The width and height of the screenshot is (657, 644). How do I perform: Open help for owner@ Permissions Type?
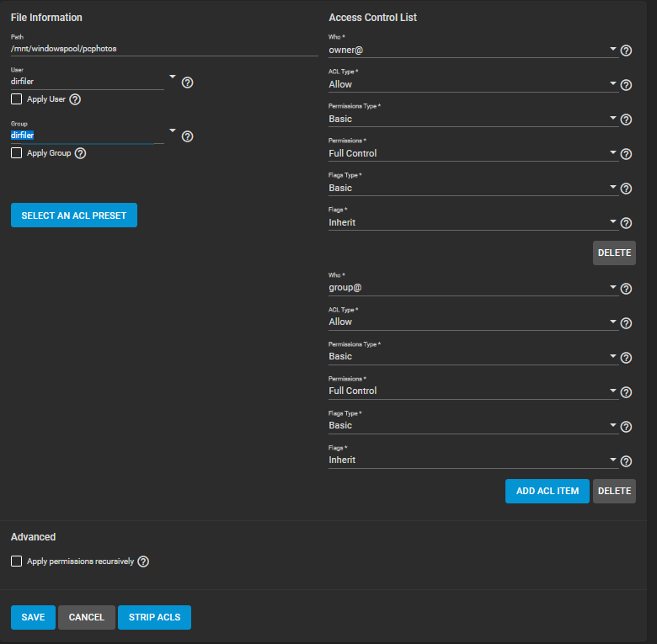pos(626,120)
